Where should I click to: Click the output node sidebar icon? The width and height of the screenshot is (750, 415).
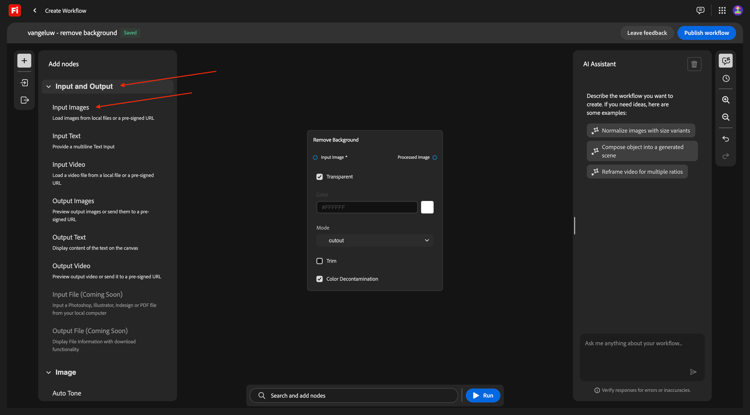pyautogui.click(x=24, y=100)
